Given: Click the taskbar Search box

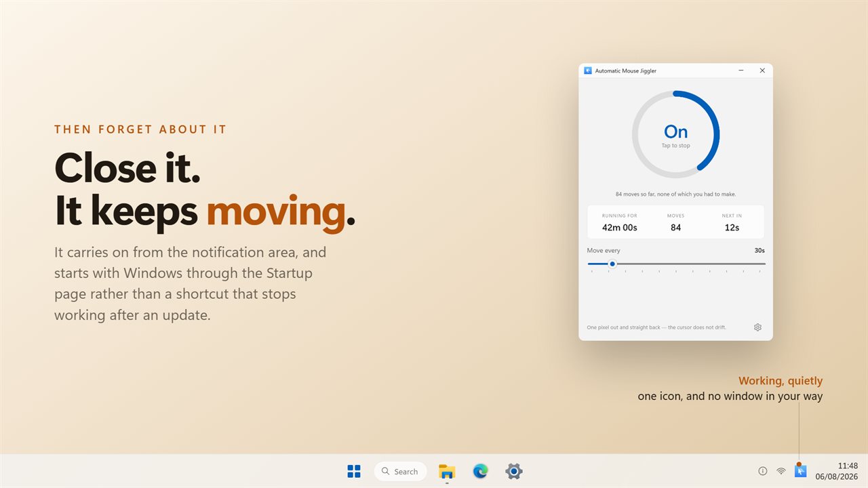Looking at the screenshot, I should click(400, 471).
